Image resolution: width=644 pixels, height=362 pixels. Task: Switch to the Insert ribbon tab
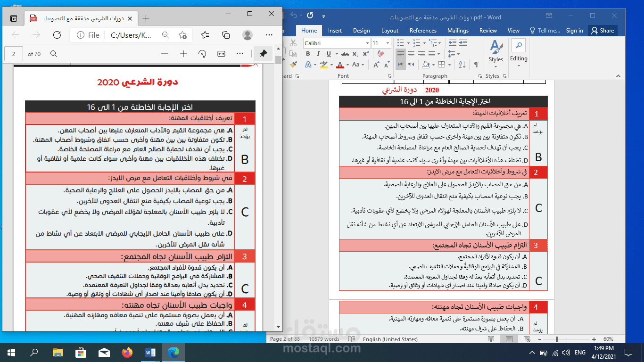[x=335, y=30]
